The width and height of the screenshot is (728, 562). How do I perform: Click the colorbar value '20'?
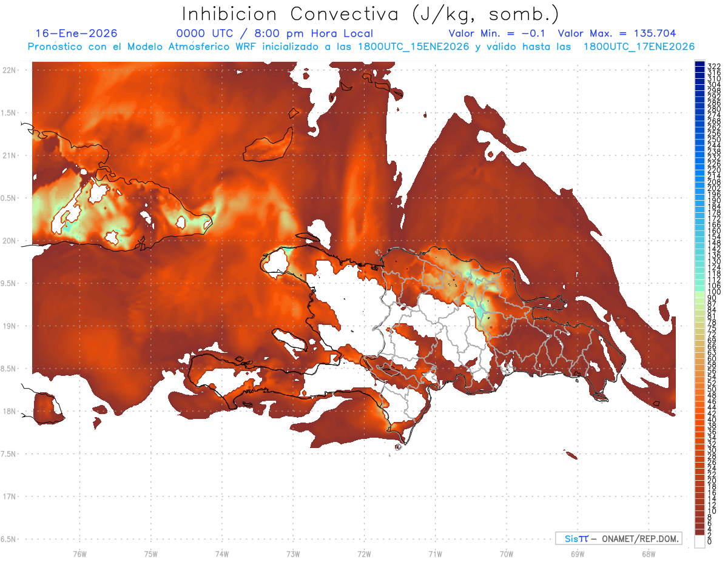click(x=712, y=481)
